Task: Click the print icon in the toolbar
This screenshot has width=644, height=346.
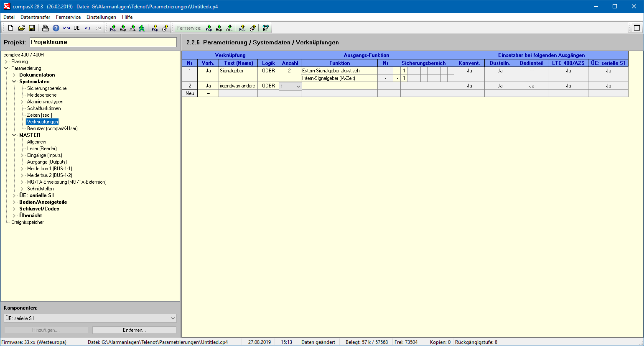Action: pos(46,28)
